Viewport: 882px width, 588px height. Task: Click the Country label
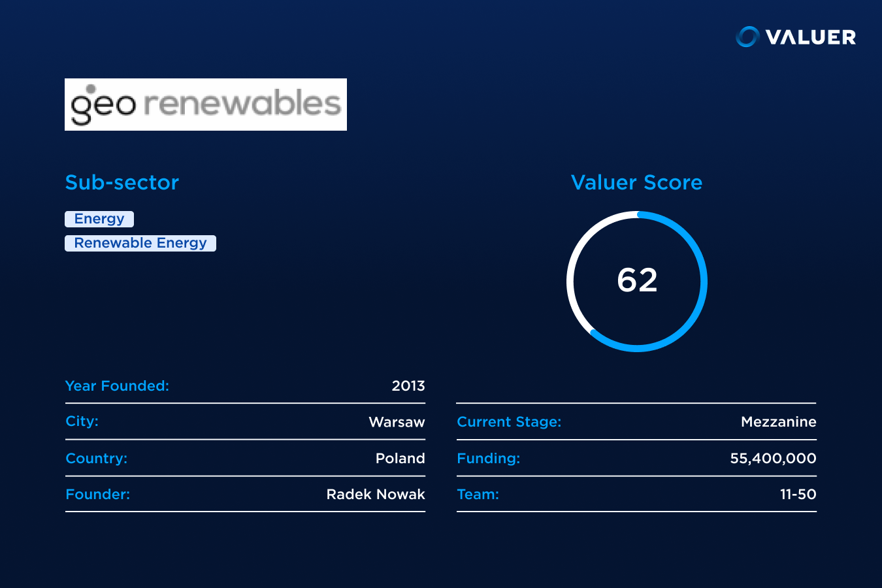tap(97, 459)
